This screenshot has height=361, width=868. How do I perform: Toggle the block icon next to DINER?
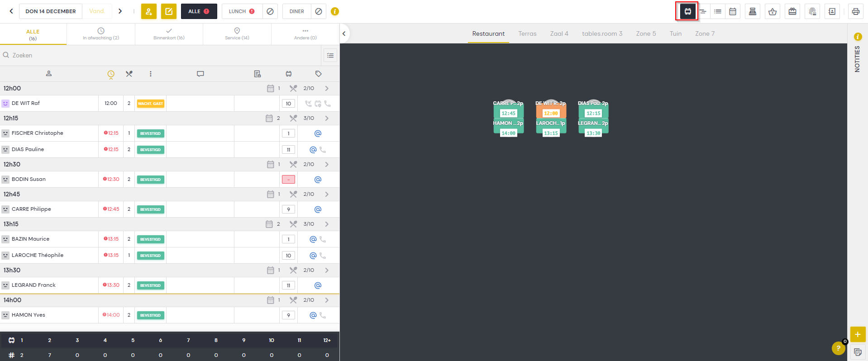(x=319, y=11)
